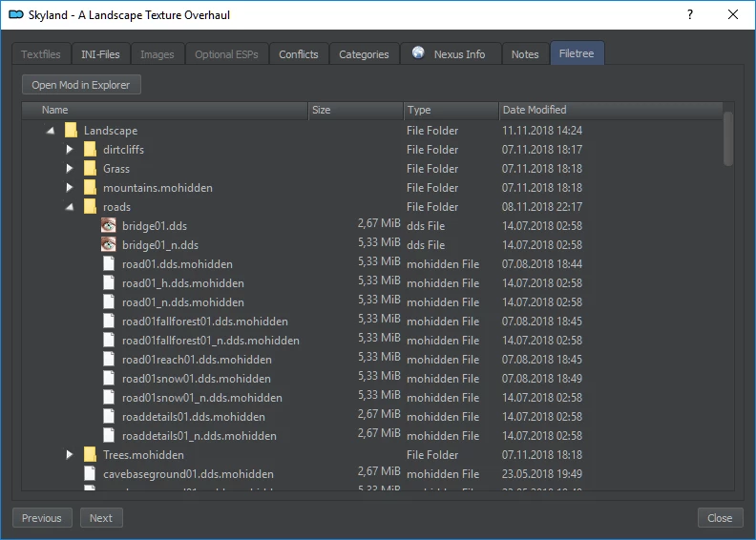The image size is (756, 540).
Task: Expand the dirtcliffs folder
Action: pos(70,150)
